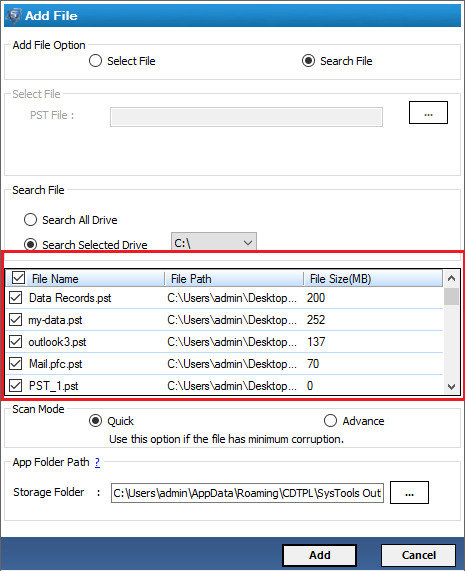Image resolution: width=465 pixels, height=571 pixels.
Task: Click the scroll up arrow of file list
Action: pos(452,279)
